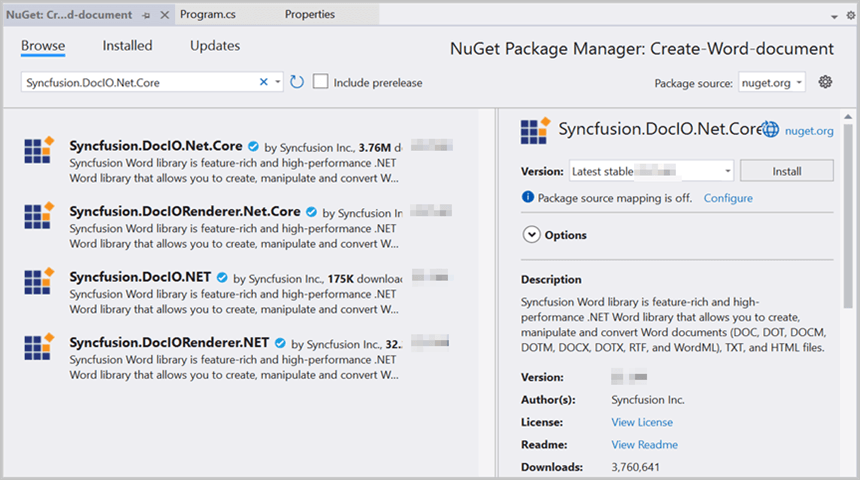The image size is (860, 480).
Task: Click the package logo in details pane
Action: (535, 131)
